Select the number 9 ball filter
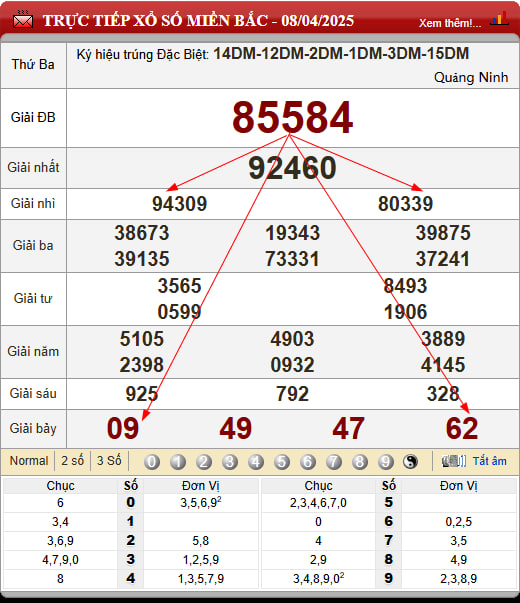 point(386,462)
